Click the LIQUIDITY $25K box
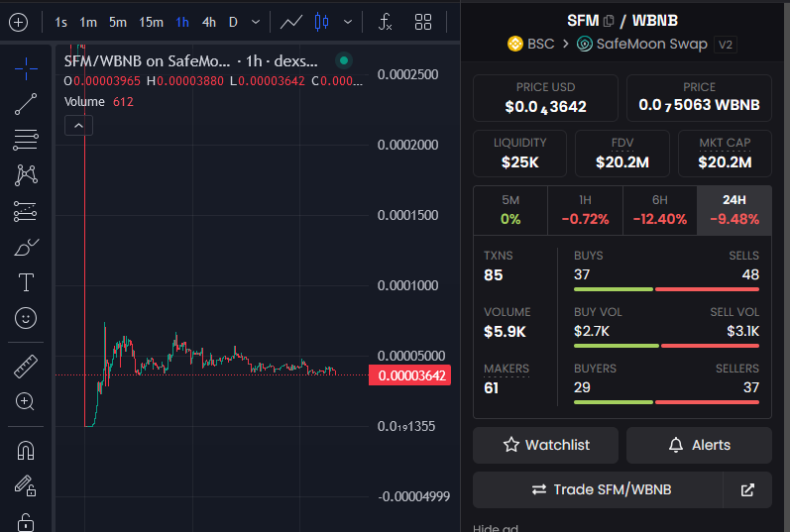The width and height of the screenshot is (790, 532). point(520,154)
